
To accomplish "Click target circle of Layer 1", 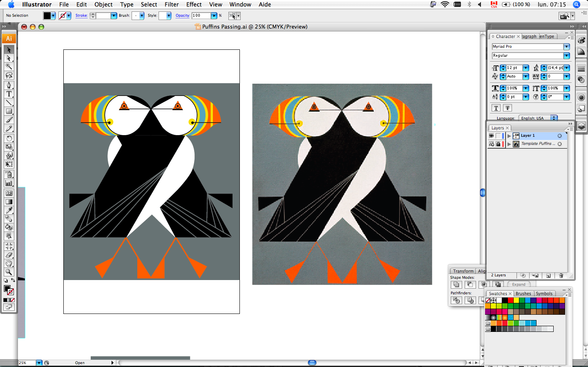I will (560, 136).
